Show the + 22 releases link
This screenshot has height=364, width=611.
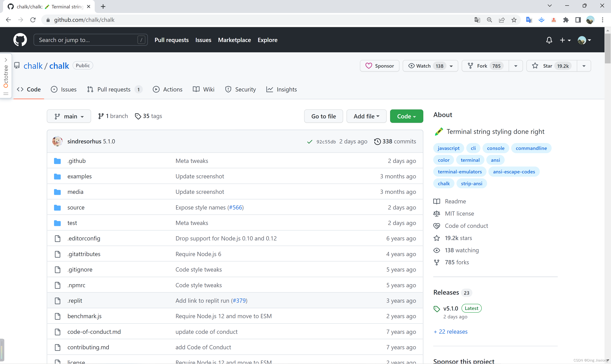pyautogui.click(x=450, y=332)
